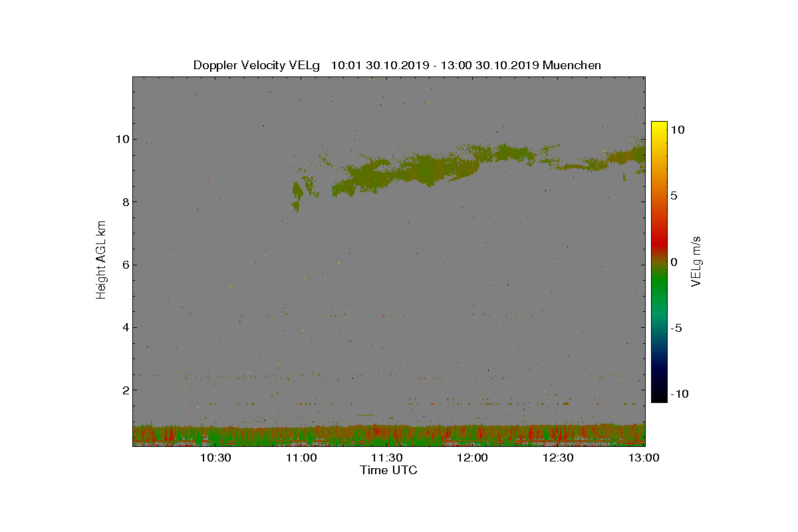Click the 'Muenchen' location in the title
Viewport: 798px width, 532px height.
click(x=572, y=65)
